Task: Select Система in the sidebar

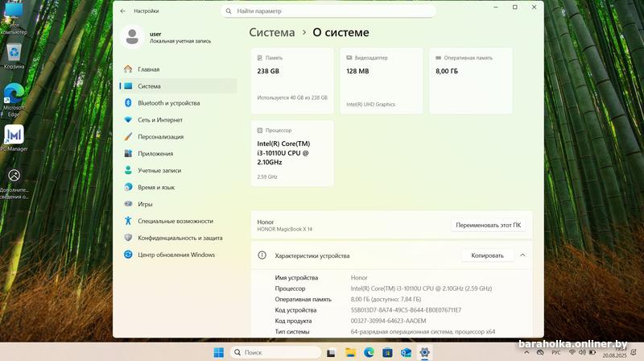Action: click(x=178, y=86)
